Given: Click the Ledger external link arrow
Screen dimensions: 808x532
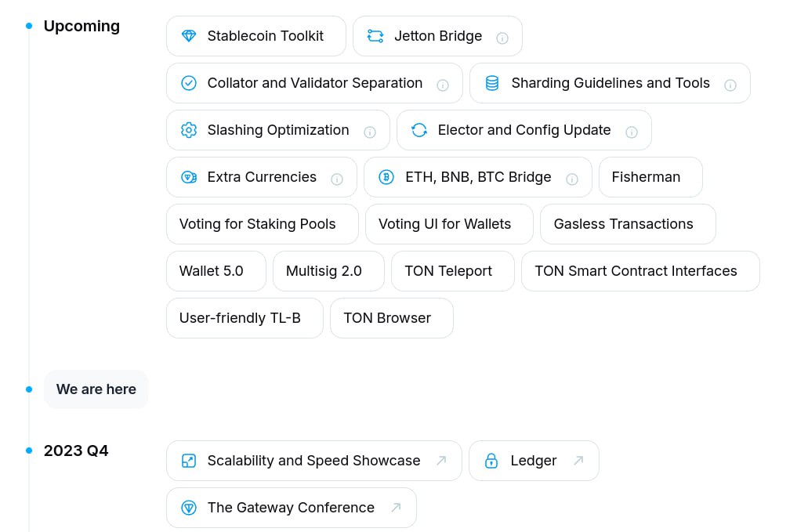Looking at the screenshot, I should pyautogui.click(x=578, y=461).
